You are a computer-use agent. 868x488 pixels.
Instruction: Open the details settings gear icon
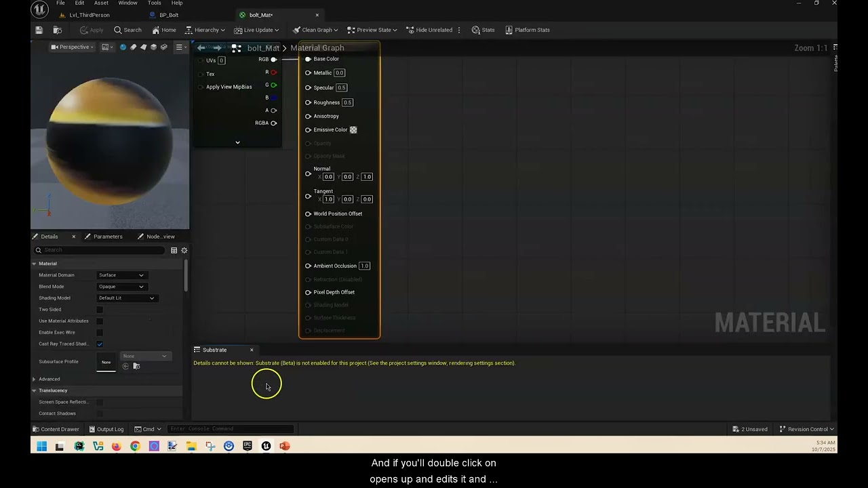[x=184, y=250]
